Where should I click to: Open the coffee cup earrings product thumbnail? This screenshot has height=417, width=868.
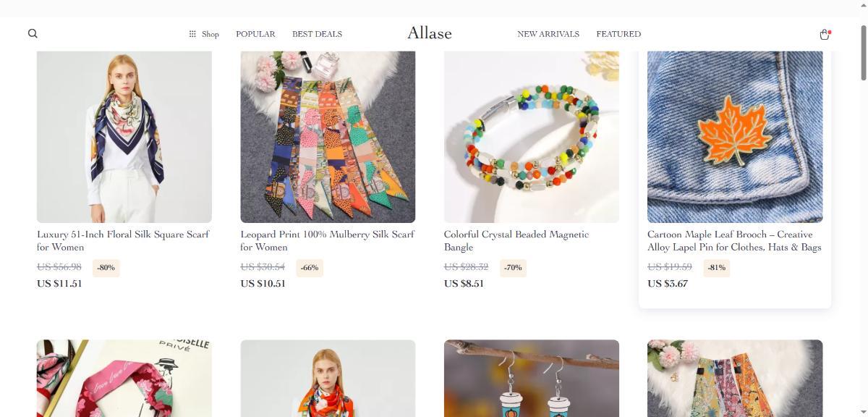pos(532,378)
